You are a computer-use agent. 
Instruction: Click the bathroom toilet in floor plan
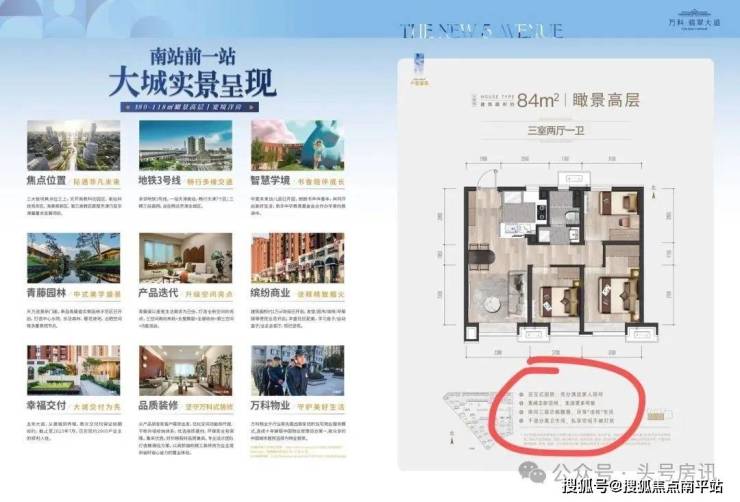coord(571,217)
